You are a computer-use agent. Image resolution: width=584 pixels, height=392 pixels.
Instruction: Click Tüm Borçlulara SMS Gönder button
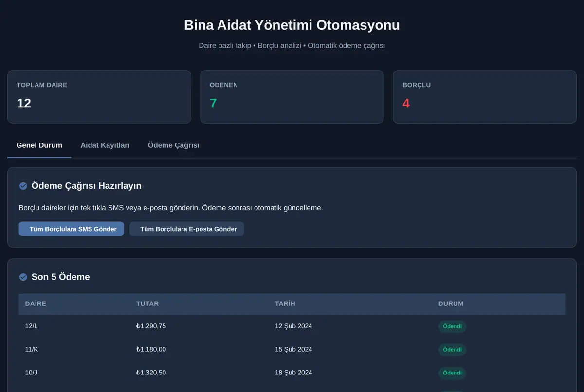click(x=72, y=229)
